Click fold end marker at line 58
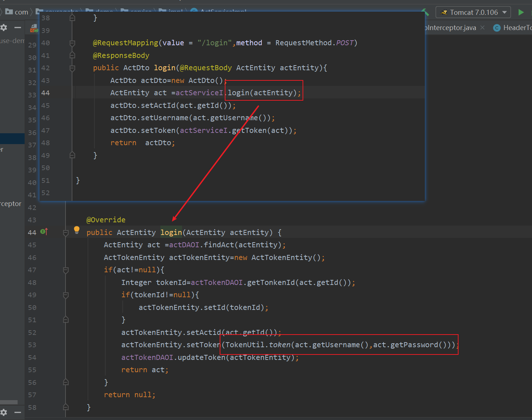The image size is (532, 420). 66,407
